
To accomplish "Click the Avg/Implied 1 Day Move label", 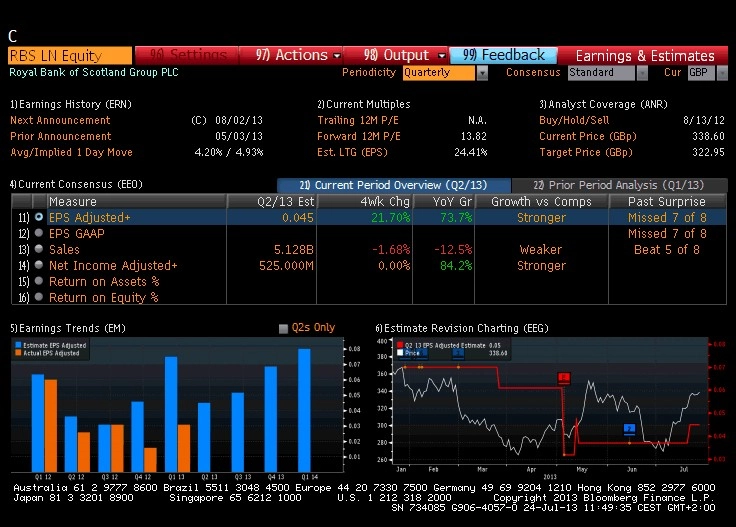I will [71, 152].
